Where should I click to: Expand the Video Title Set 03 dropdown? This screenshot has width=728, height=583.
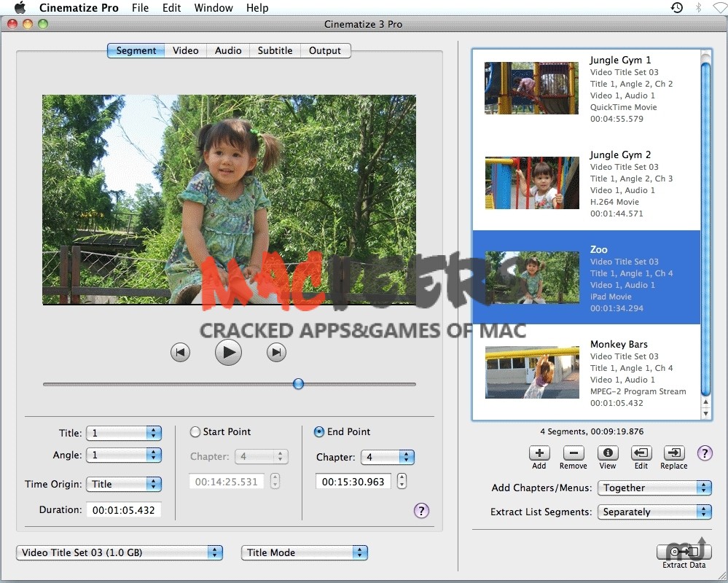coord(120,552)
